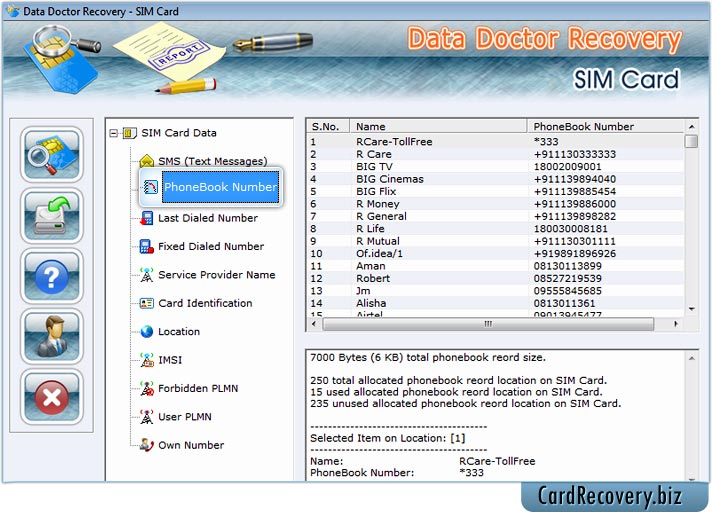This screenshot has width=712, height=512.
Task: Open Forbidden PLMN tree item
Action: click(x=198, y=389)
